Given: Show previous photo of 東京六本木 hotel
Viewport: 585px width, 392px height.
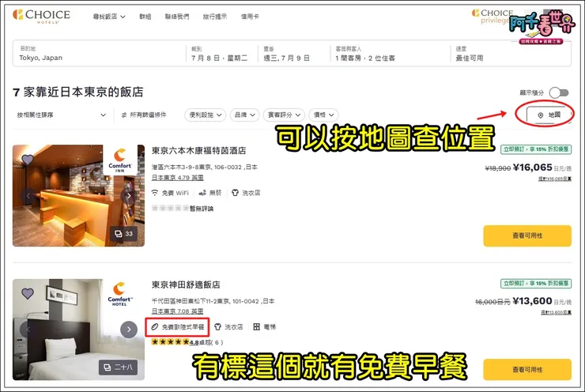Looking at the screenshot, I should tap(28, 196).
